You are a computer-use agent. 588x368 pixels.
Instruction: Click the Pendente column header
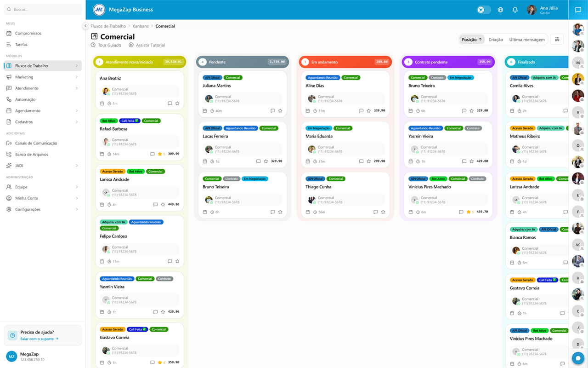tap(242, 62)
